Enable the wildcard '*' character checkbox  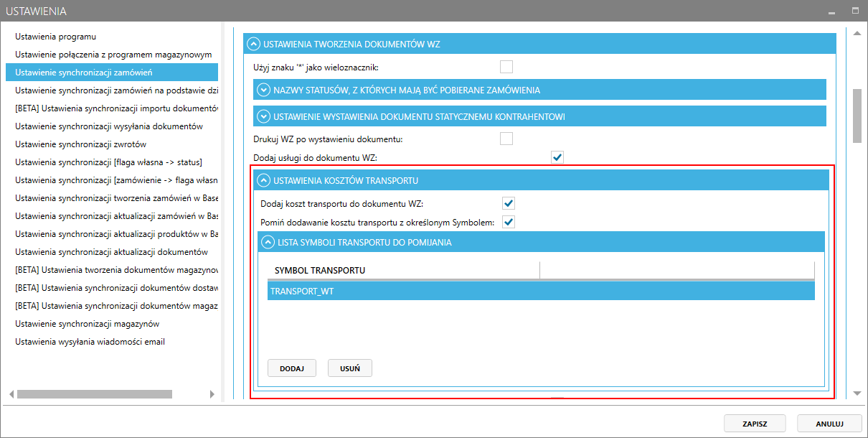tap(506, 67)
